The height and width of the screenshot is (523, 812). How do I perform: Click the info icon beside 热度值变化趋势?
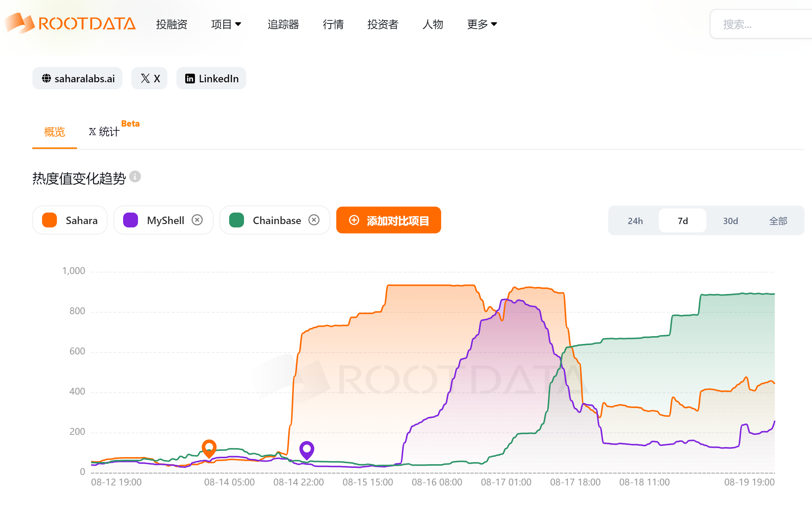(x=135, y=176)
